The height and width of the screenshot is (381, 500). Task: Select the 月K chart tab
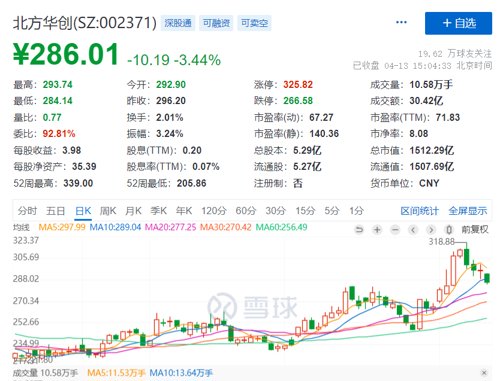pyautogui.click(x=133, y=211)
